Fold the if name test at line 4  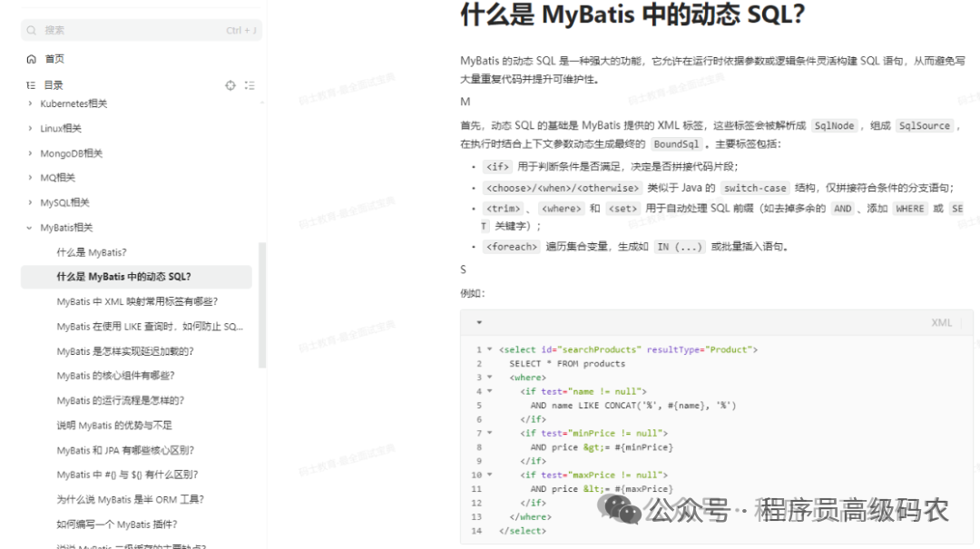(x=489, y=391)
